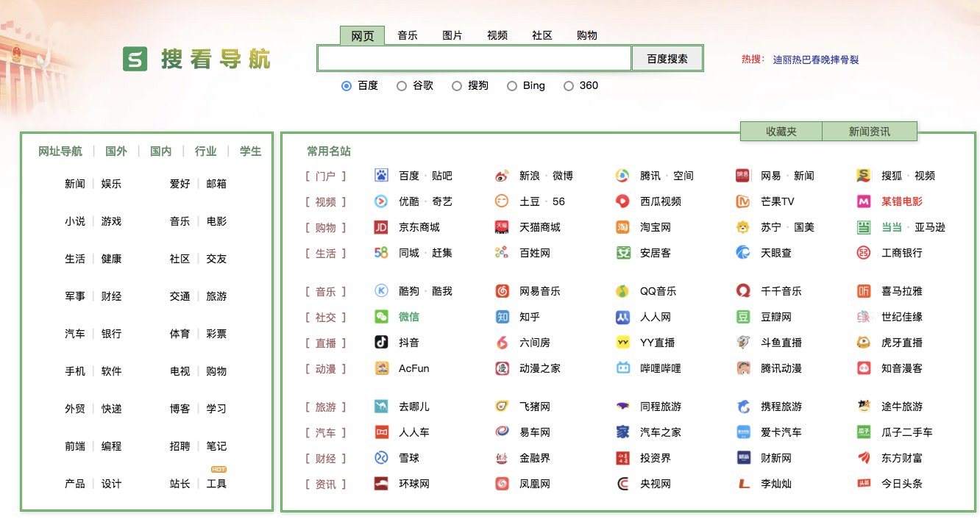This screenshot has width=980, height=519.
Task: Click the Taobao orange icon
Action: point(622,227)
